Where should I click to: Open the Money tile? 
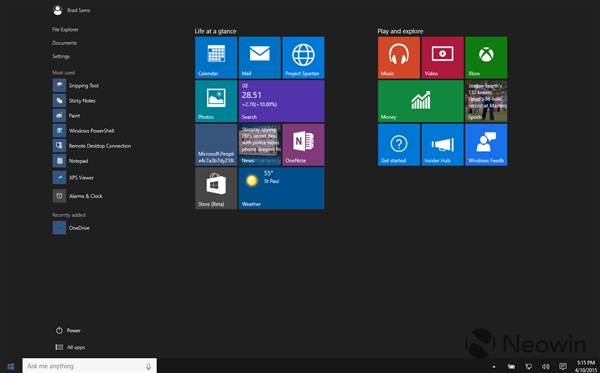pyautogui.click(x=421, y=101)
